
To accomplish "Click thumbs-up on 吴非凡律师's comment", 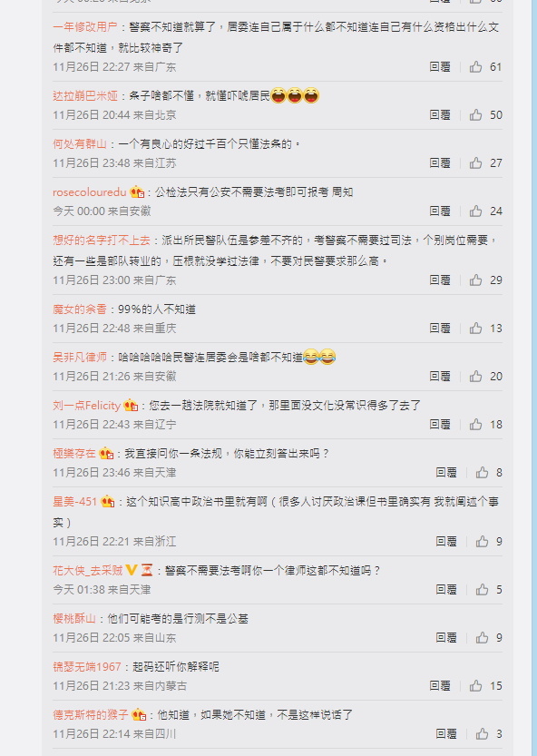I will 476,376.
